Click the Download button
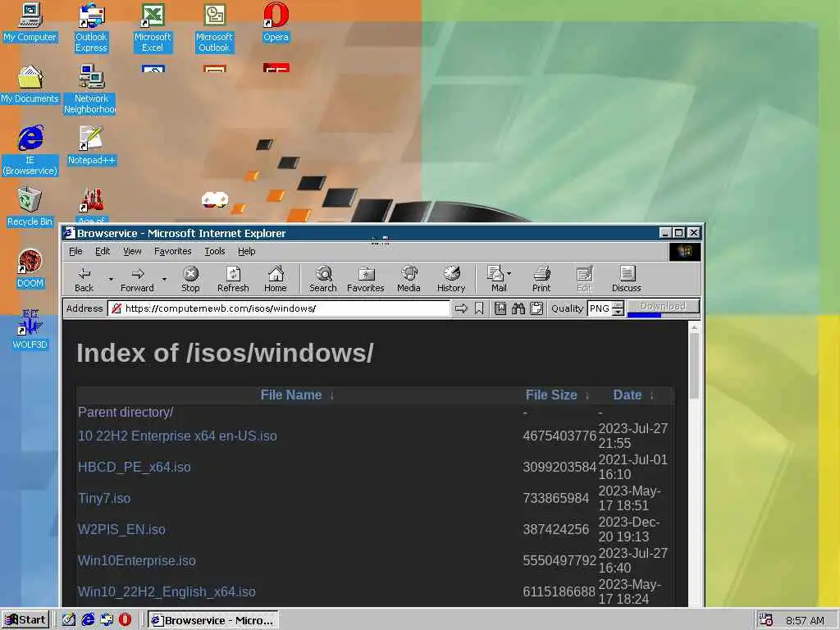 [663, 307]
